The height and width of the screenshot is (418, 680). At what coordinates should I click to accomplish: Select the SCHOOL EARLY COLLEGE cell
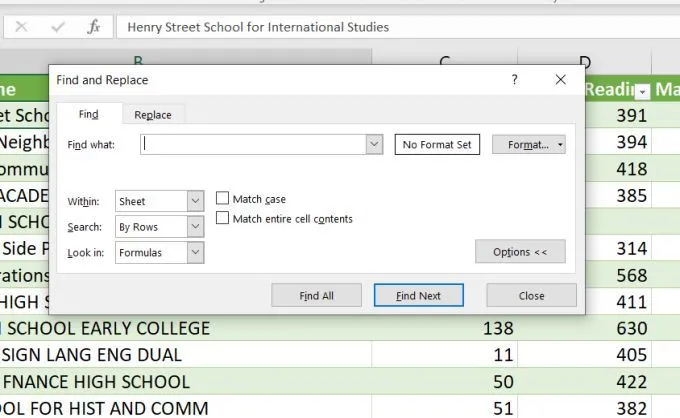coord(186,328)
